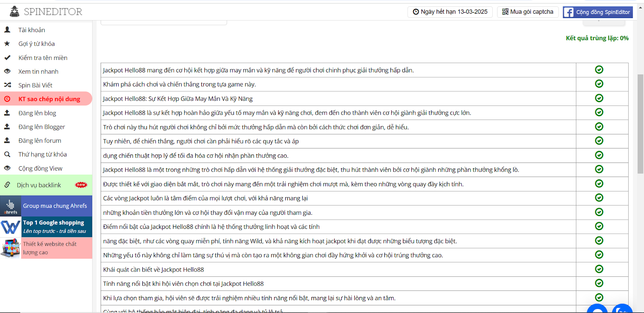Click the Thiết kế website laptop thumbnail

tap(10, 248)
